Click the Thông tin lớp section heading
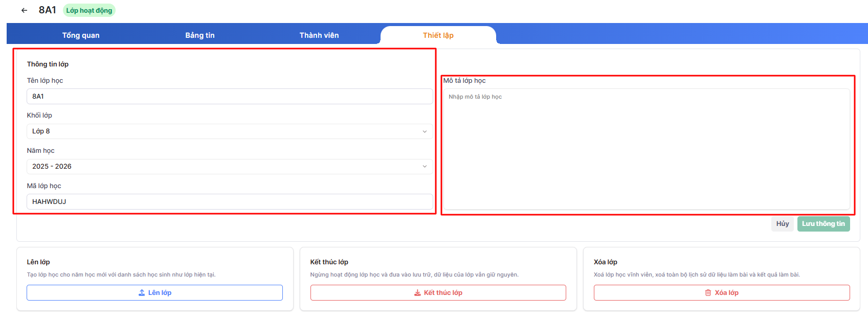The image size is (868, 320). [48, 64]
